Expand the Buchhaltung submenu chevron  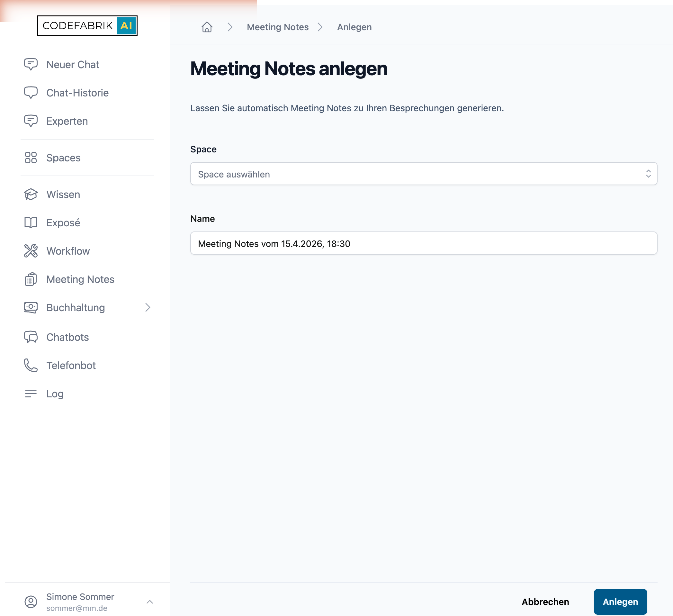pos(148,307)
